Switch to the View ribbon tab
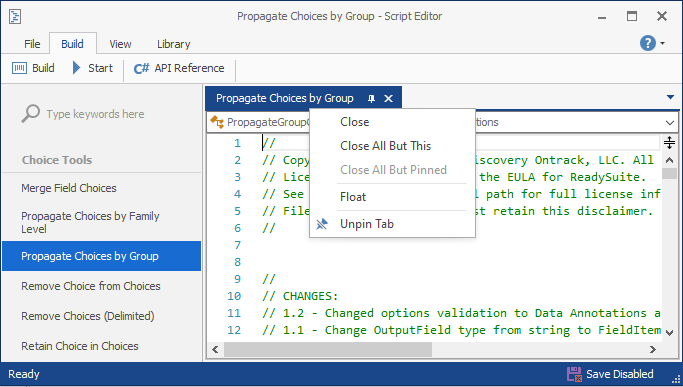683x387 pixels. pos(120,44)
